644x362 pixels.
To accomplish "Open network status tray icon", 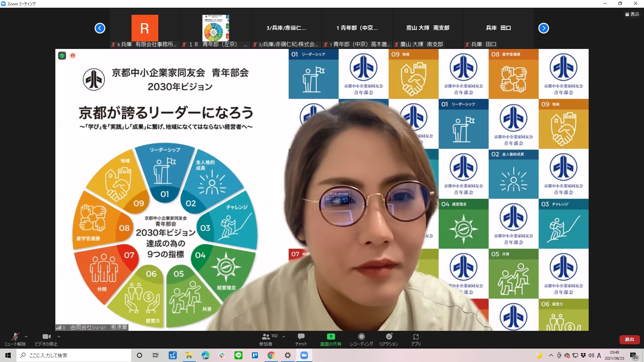I will pos(575,355).
